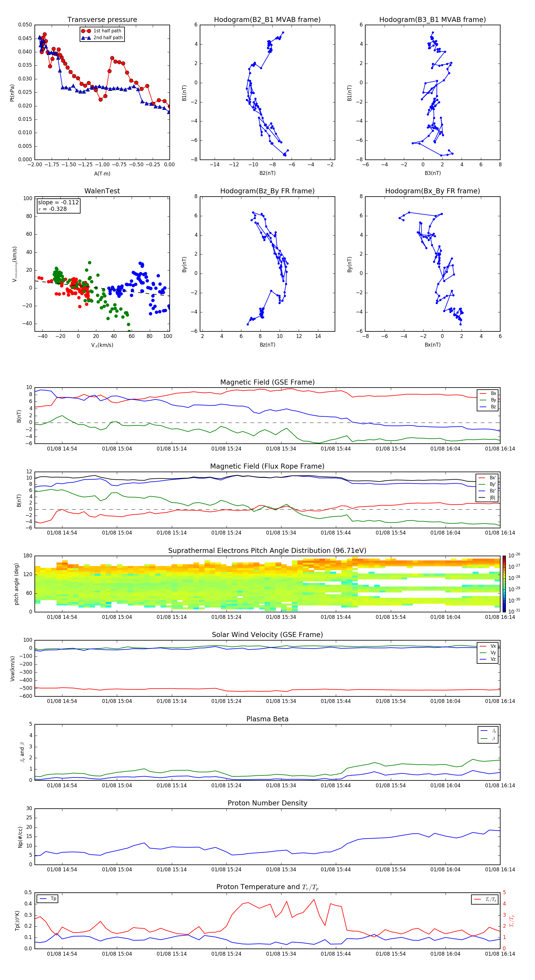Click the "Hodogram(Bz_By FR frame)" title
Screen dimensions: 535x980
[267, 191]
